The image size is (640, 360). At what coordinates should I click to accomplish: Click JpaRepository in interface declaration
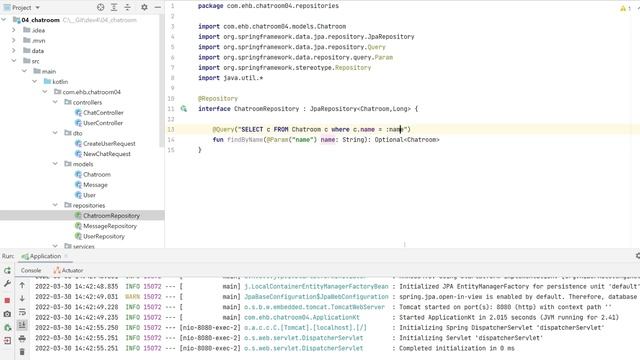tap(333, 109)
